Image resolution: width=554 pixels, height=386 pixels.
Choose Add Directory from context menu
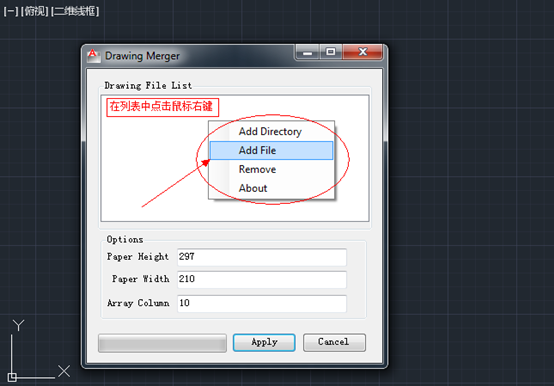tap(271, 131)
